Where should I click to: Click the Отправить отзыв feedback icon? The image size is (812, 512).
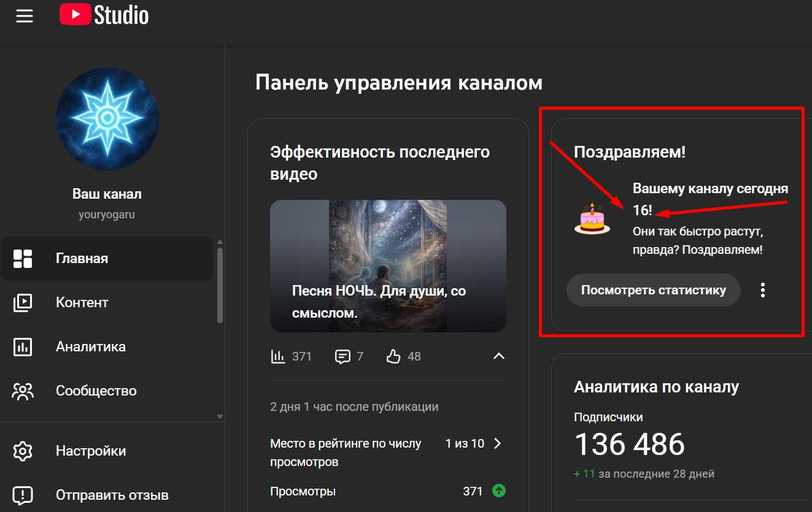pyautogui.click(x=23, y=494)
